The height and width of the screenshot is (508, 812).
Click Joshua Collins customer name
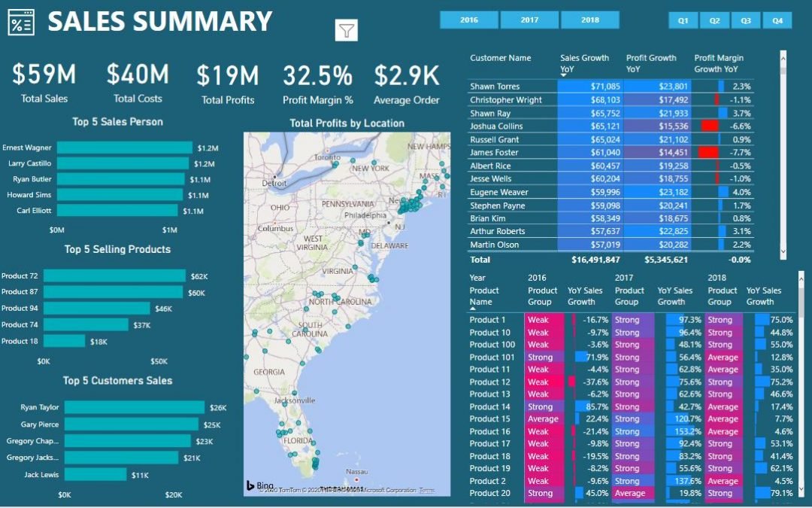pyautogui.click(x=496, y=126)
